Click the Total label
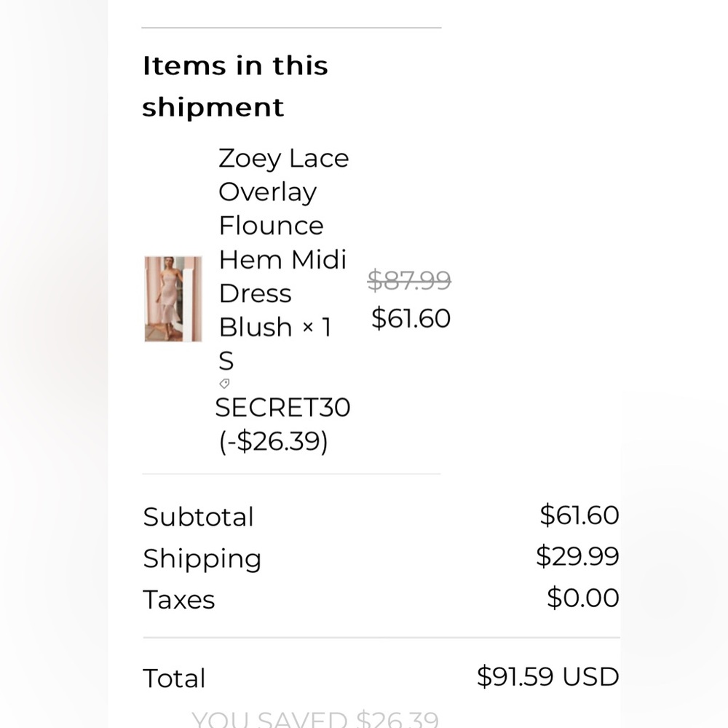The image size is (728, 728). [174, 678]
